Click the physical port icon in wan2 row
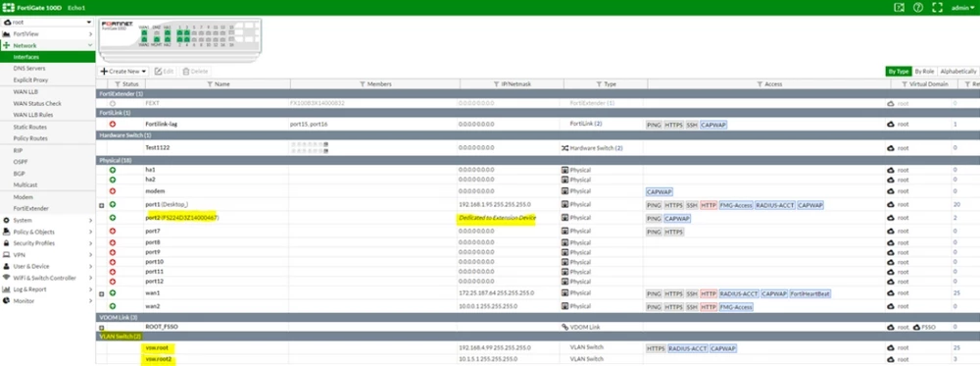 565,306
